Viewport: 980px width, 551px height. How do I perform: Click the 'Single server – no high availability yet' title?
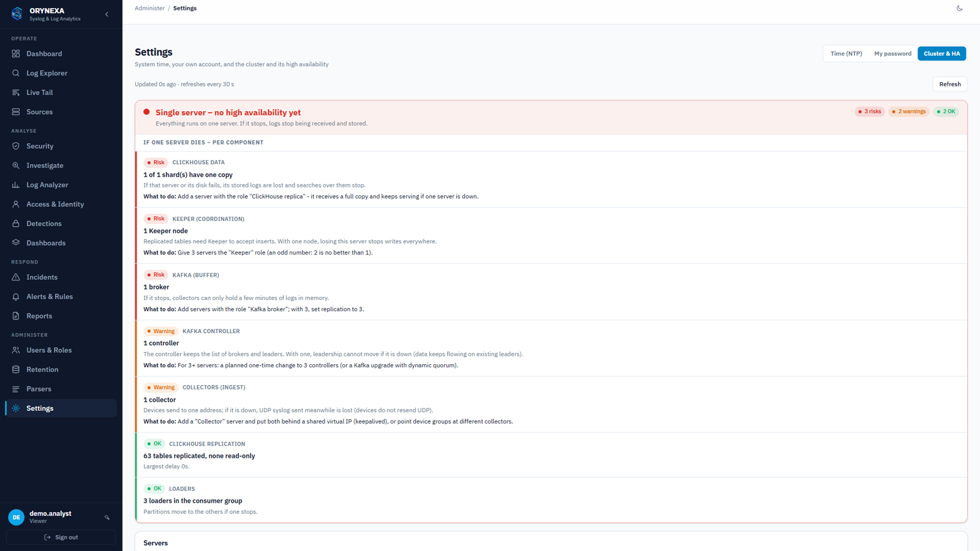(228, 113)
